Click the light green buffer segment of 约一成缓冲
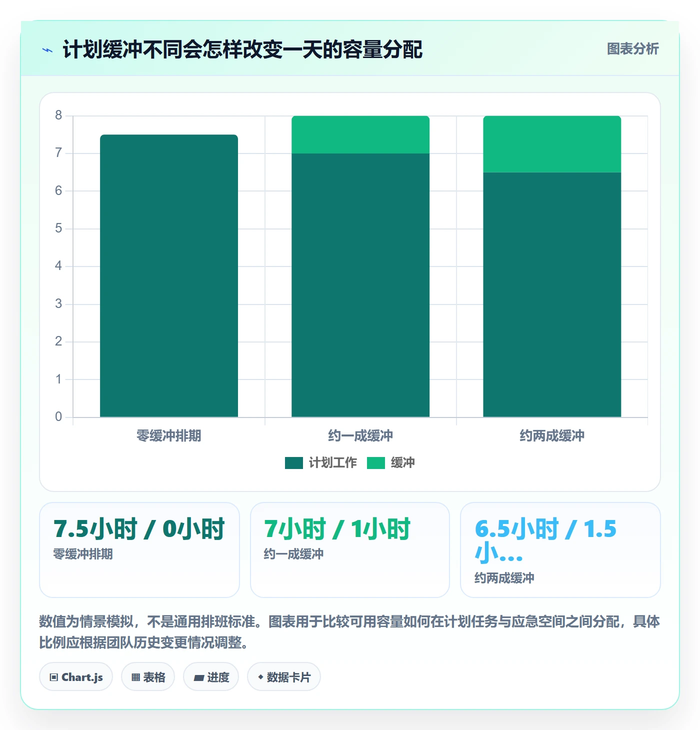The width and height of the screenshot is (700, 730). (360, 134)
